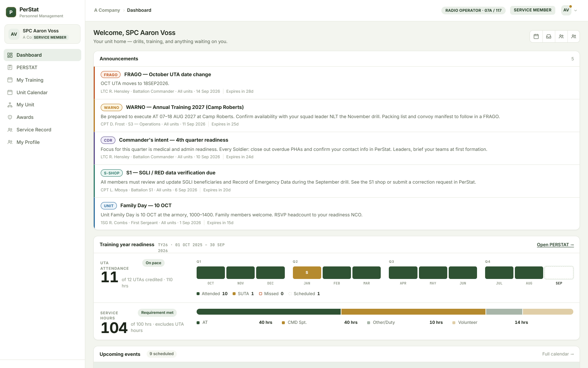This screenshot has width=588, height=368.
Task: Click the RADIO OPERATOR · 07A / 117 pill
Action: coord(473,10)
